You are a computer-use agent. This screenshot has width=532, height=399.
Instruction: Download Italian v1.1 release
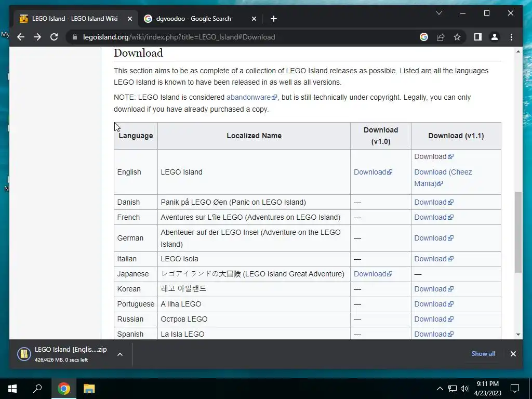coord(433,259)
